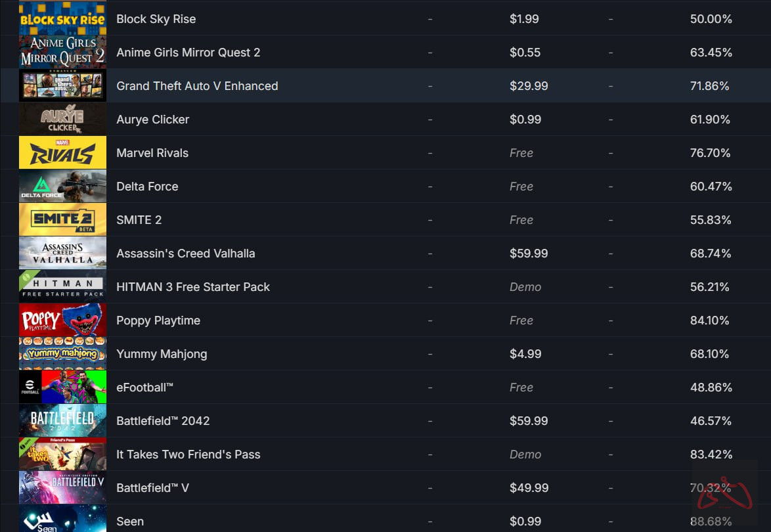The height and width of the screenshot is (532, 771).
Task: Click the HITMAN 3 Free Starter Pack title
Action: [x=193, y=287]
